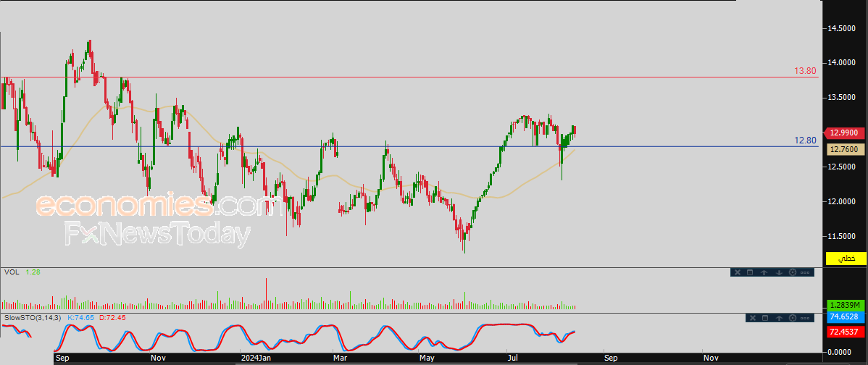
Task: Click the Mar date axis label
Action: [x=339, y=358]
